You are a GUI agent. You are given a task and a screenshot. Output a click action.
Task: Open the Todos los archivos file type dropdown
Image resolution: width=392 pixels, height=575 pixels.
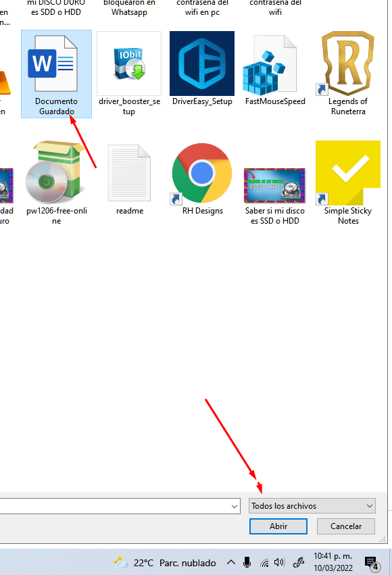point(312,506)
